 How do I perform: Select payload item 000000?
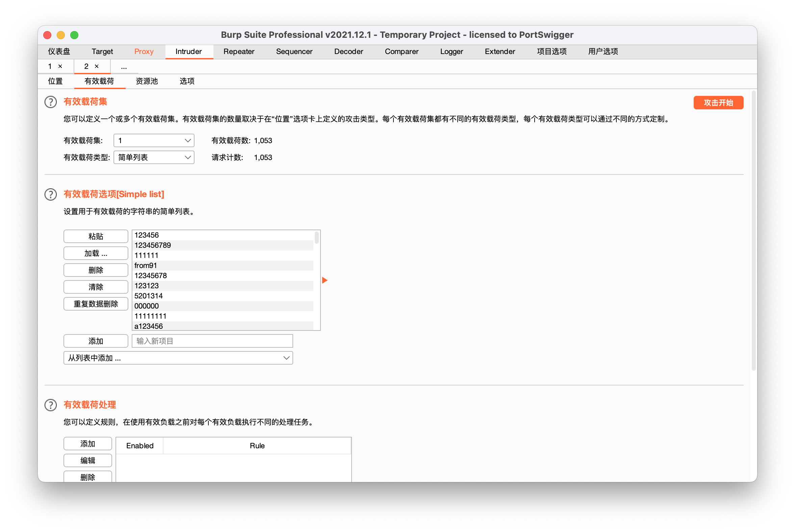(223, 307)
